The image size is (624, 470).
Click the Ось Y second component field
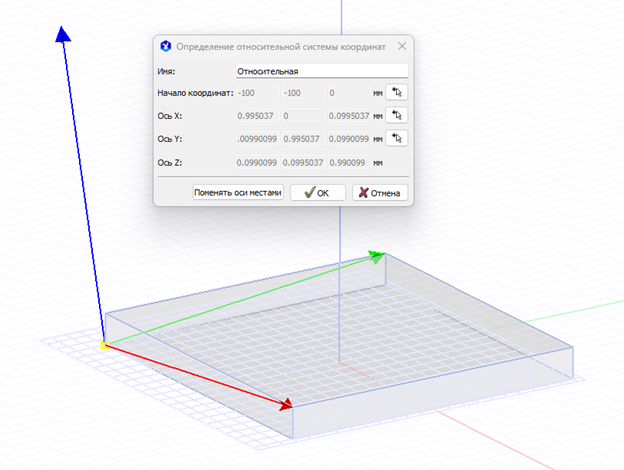click(x=303, y=139)
